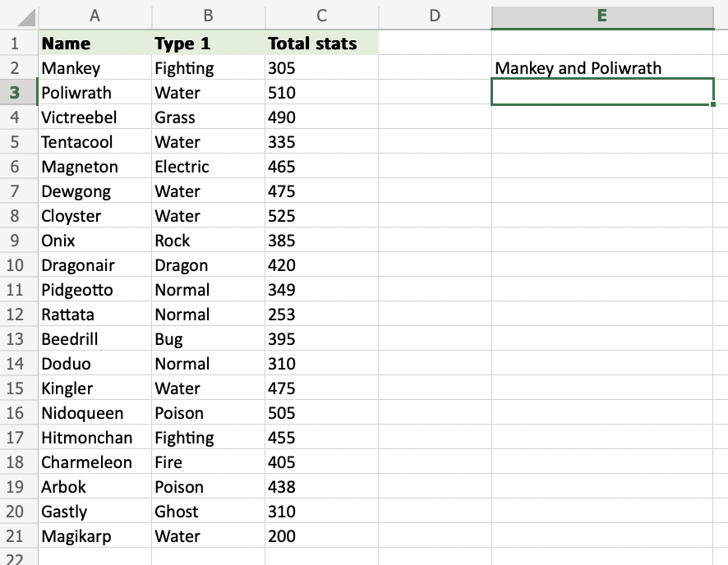The width and height of the screenshot is (728, 565).
Task: Click the 'Type 1' header cell
Action: coord(209,44)
